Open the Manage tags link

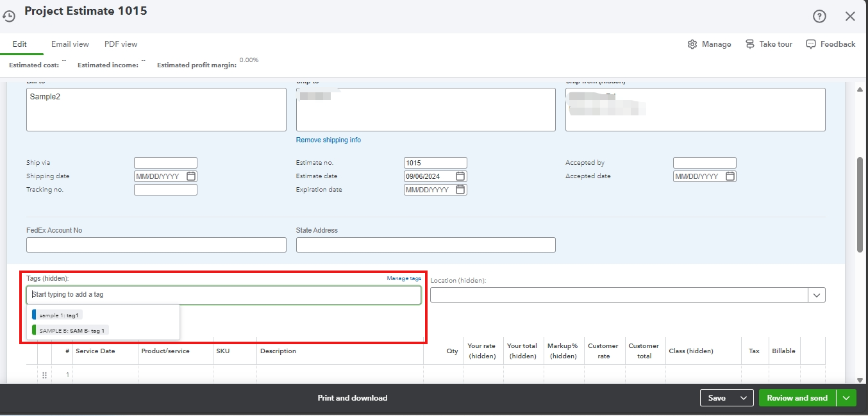[403, 278]
